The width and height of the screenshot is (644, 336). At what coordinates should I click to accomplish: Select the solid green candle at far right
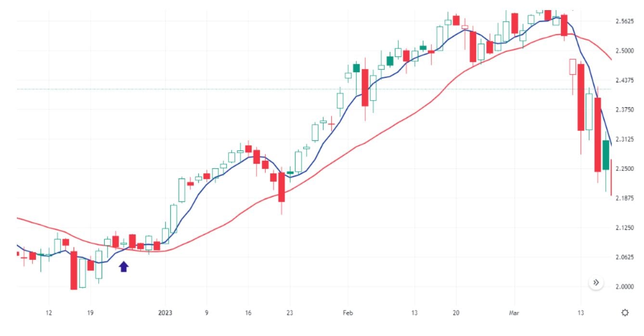[606, 155]
